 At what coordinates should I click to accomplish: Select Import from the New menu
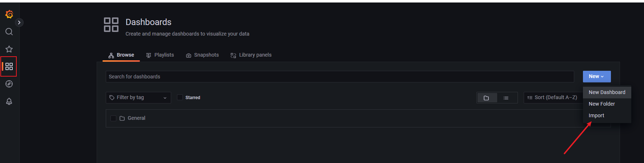596,115
